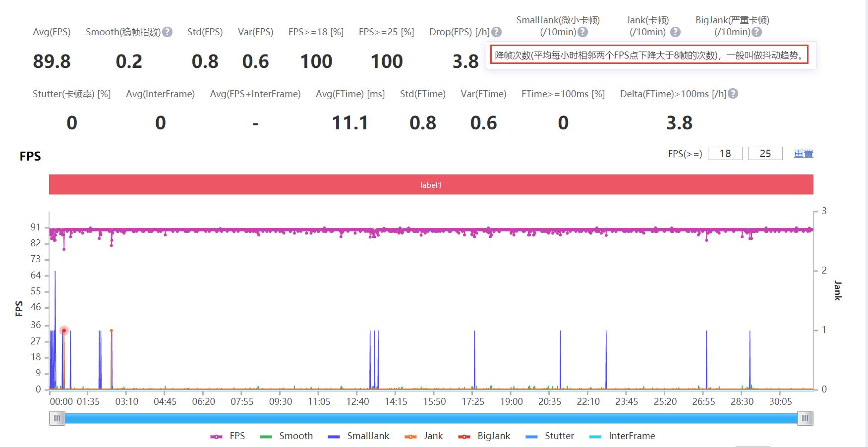Click help icon next to Jank(卡顿)
868x447 pixels.
(675, 32)
